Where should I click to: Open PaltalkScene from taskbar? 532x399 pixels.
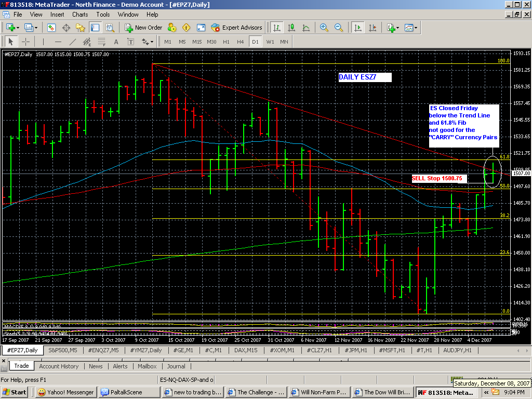pyautogui.click(x=129, y=392)
